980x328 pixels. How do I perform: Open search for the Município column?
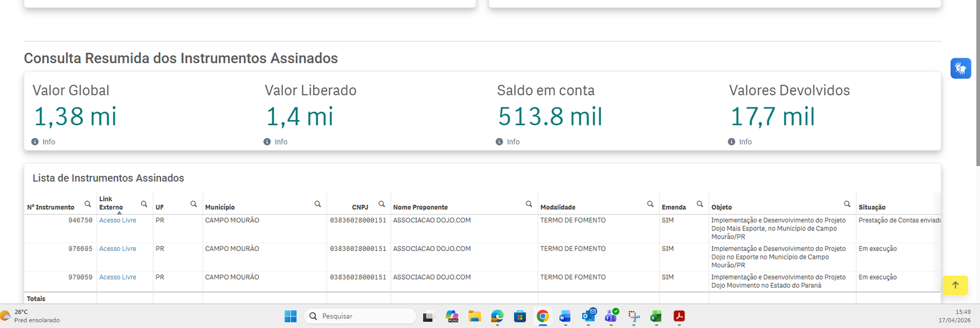coord(317,204)
